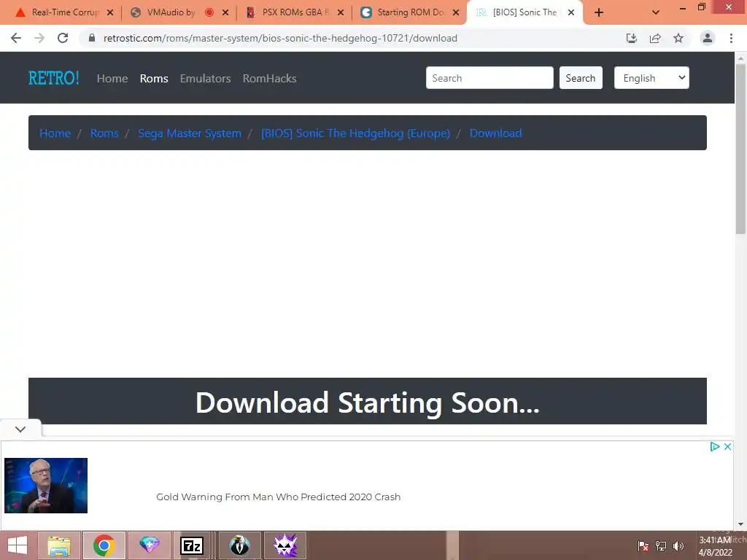Image resolution: width=747 pixels, height=560 pixels.
Task: Open the Chrome three-dot menu
Action: pyautogui.click(x=731, y=38)
